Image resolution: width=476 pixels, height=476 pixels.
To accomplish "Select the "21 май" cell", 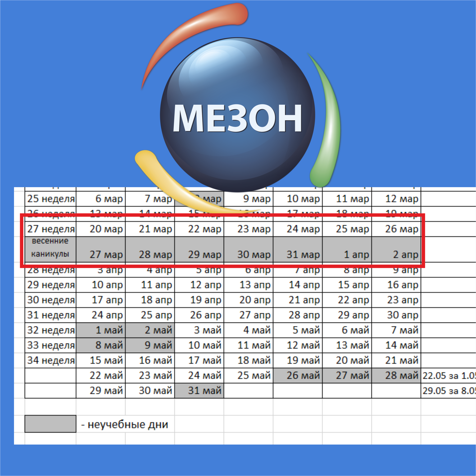I will coord(396,361).
